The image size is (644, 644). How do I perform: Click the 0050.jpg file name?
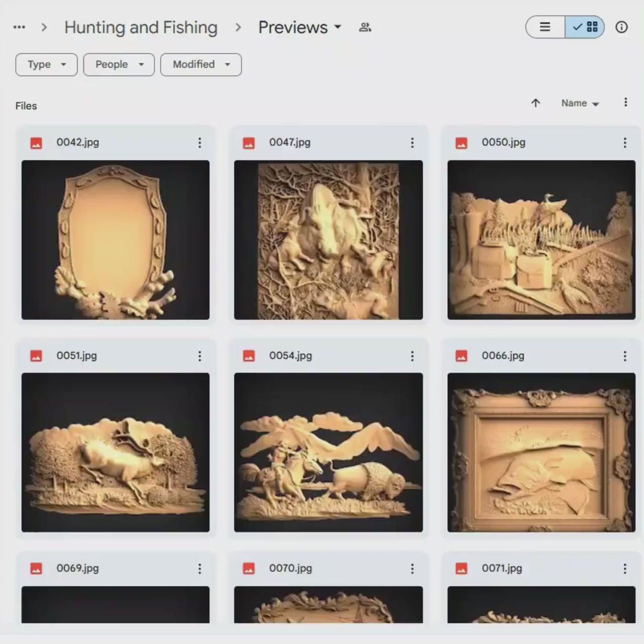pyautogui.click(x=504, y=142)
